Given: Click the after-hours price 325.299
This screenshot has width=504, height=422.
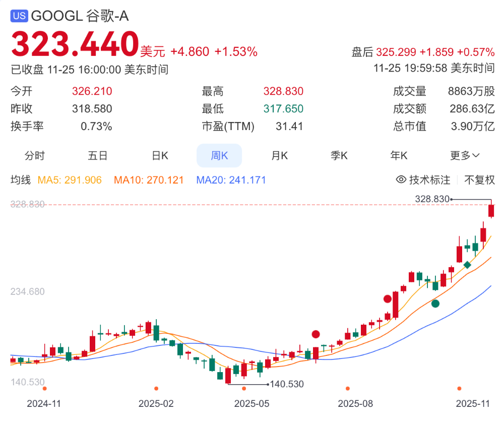Looking at the screenshot, I should pyautogui.click(x=396, y=52).
